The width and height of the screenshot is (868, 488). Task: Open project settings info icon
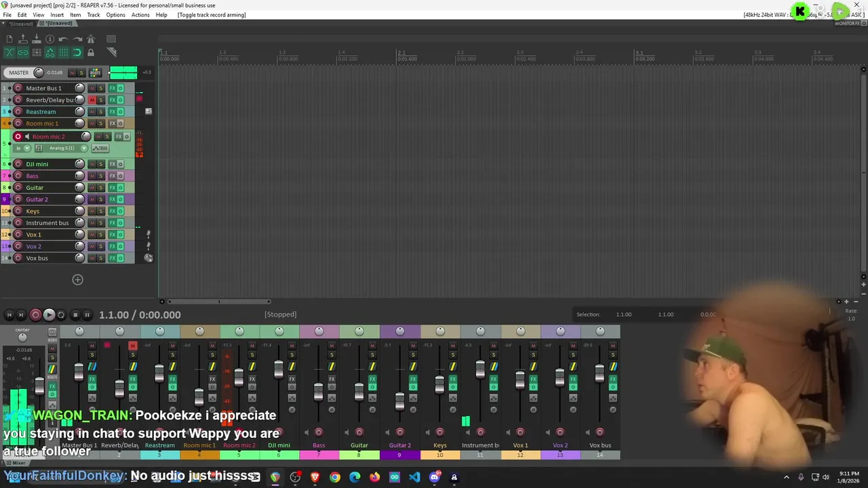tap(50, 39)
